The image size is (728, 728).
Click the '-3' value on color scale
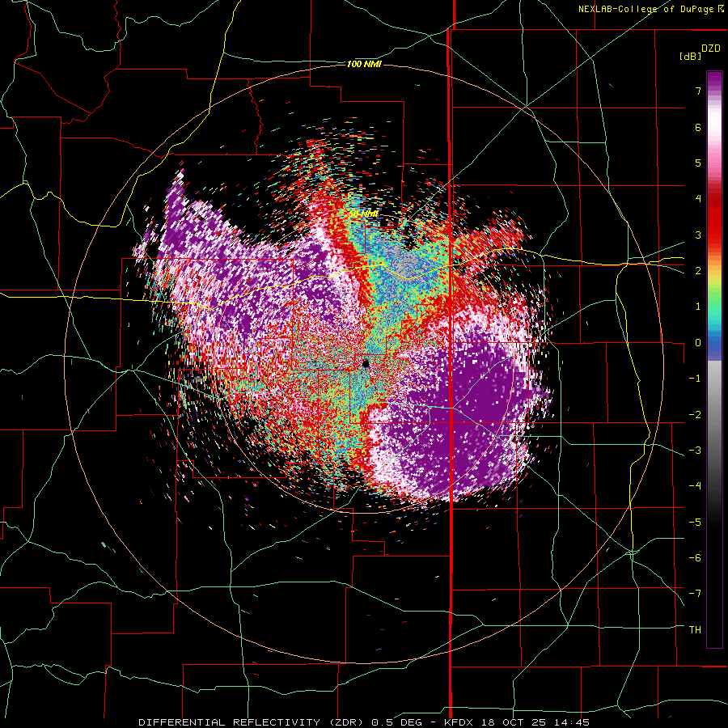pos(695,451)
